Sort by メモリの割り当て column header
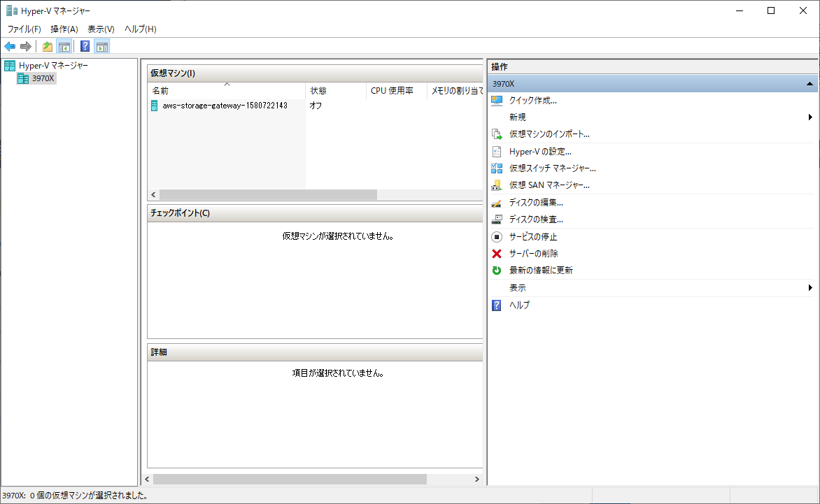 click(455, 91)
